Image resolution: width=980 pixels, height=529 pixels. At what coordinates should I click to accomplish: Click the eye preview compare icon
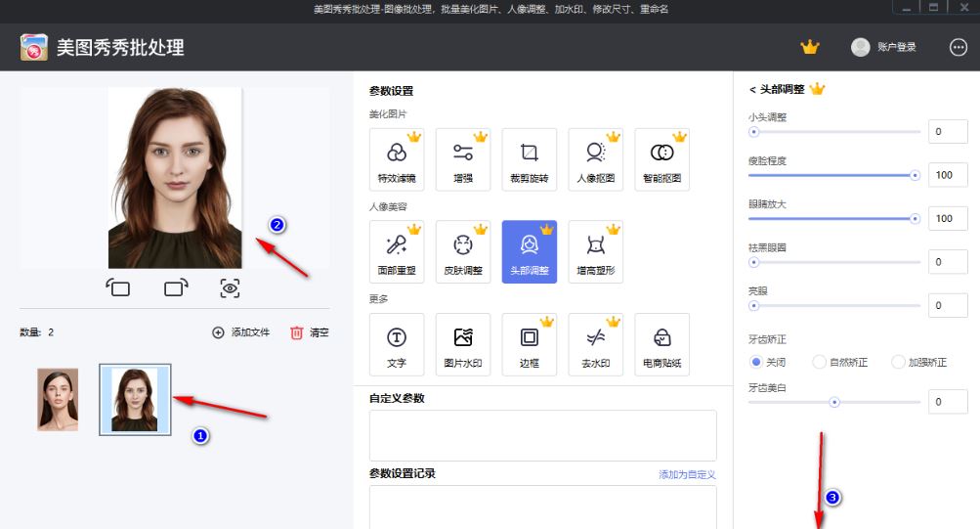coord(230,287)
